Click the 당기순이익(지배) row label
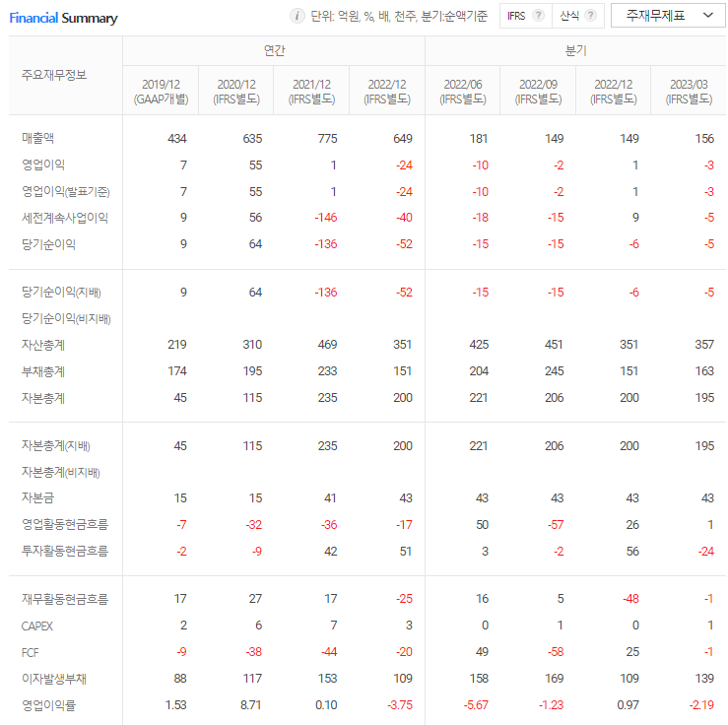The height and width of the screenshot is (725, 728). (61, 292)
